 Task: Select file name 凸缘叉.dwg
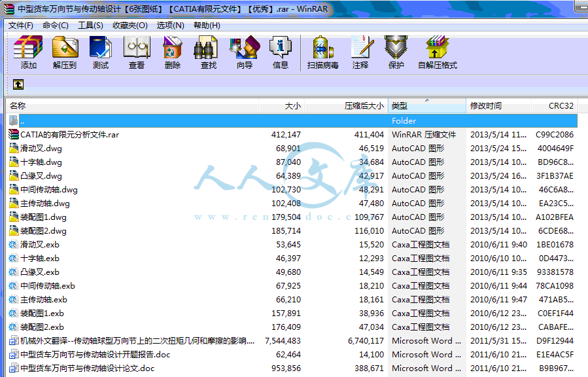[41, 176]
